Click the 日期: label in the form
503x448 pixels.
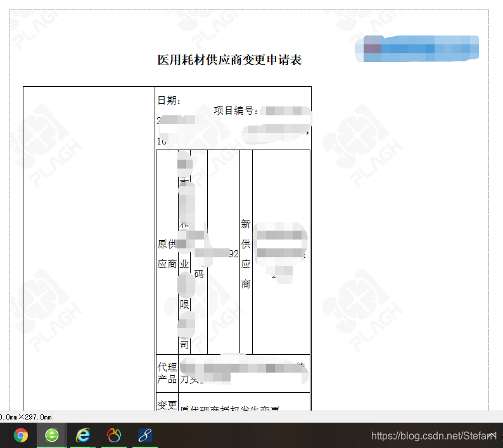(x=169, y=101)
